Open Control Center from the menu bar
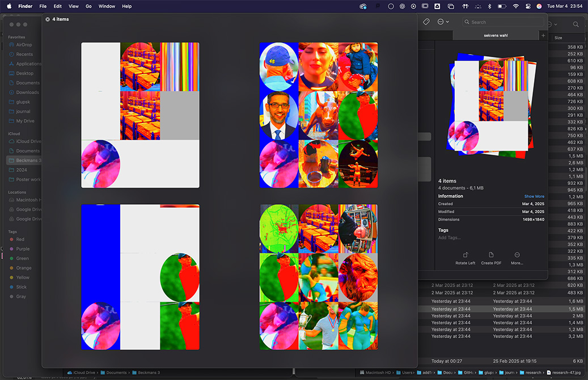Image resolution: width=588 pixels, height=380 pixels. point(527,6)
